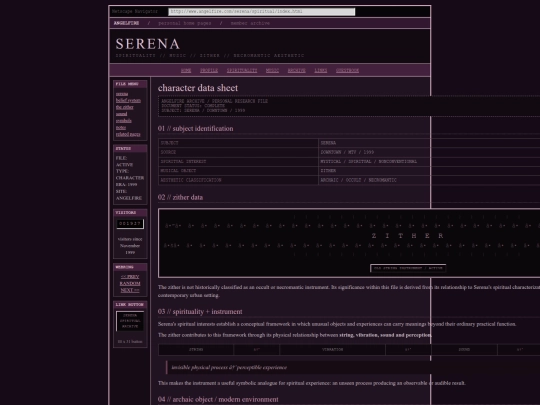Click '02 // zither data' heading
Screen dimensions: 540x405
coord(180,197)
